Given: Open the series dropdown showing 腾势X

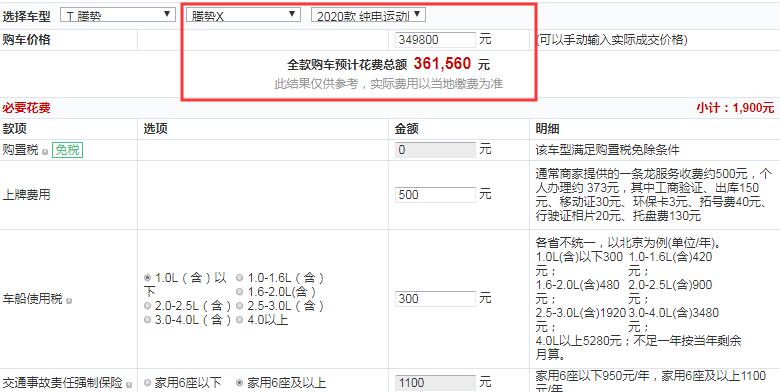Looking at the screenshot, I should point(243,15).
